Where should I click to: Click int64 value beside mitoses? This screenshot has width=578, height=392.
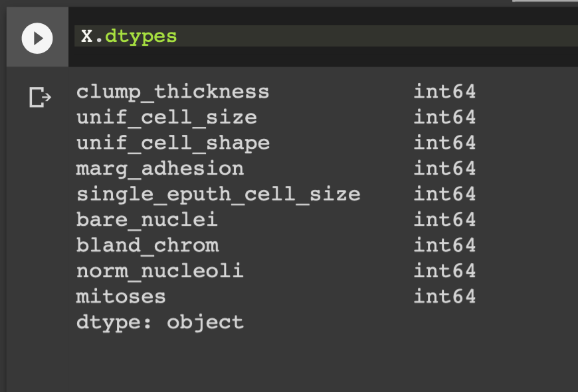tap(444, 296)
